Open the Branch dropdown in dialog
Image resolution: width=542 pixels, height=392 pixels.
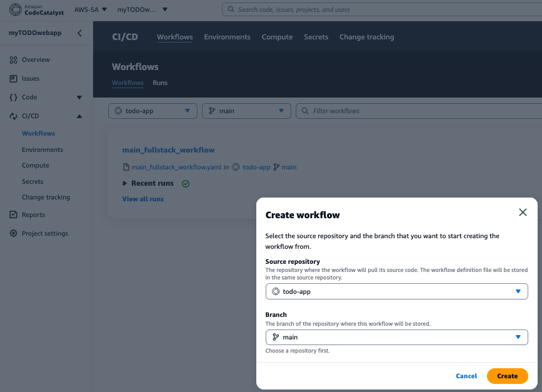click(396, 337)
